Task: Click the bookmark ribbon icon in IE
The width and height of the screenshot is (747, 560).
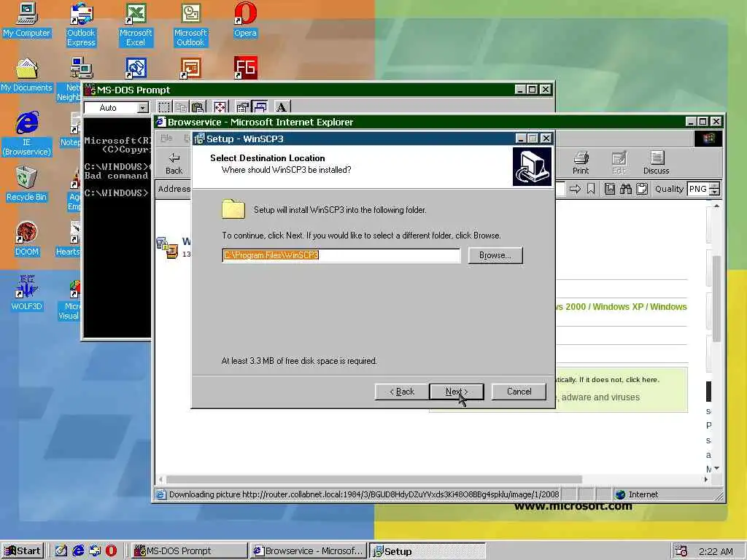Action: 591,189
